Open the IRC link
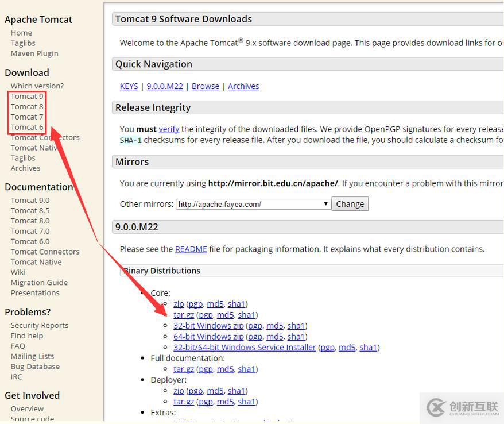The height and width of the screenshot is (424, 504). pyautogui.click(x=16, y=377)
